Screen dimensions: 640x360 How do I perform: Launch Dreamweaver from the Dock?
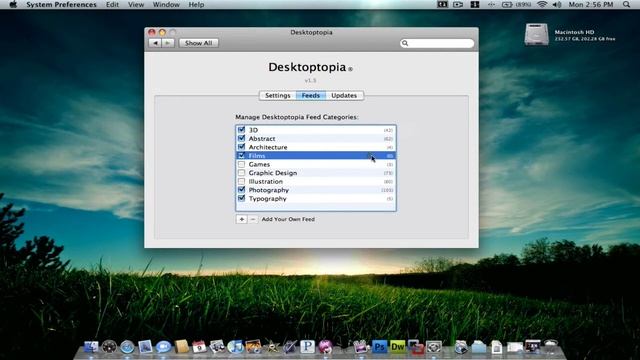pos(398,347)
